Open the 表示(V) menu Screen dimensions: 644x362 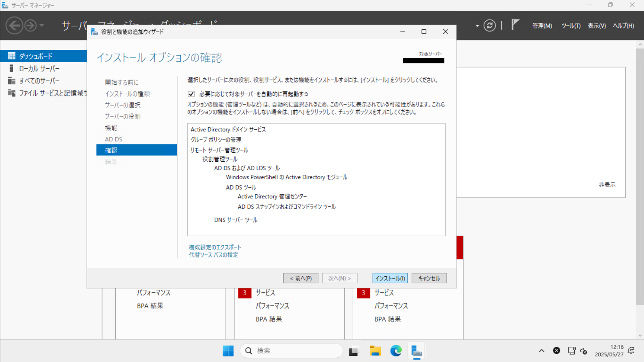point(597,26)
